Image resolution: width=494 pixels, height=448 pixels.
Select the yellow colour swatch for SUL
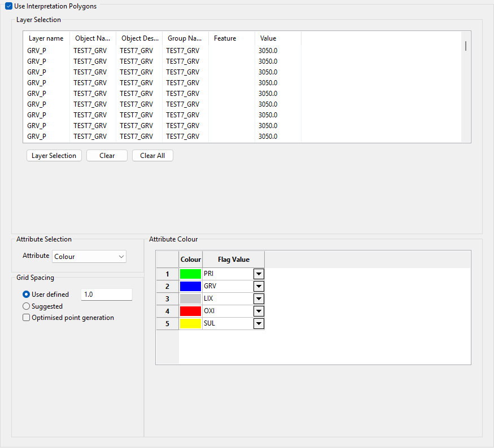pos(190,324)
